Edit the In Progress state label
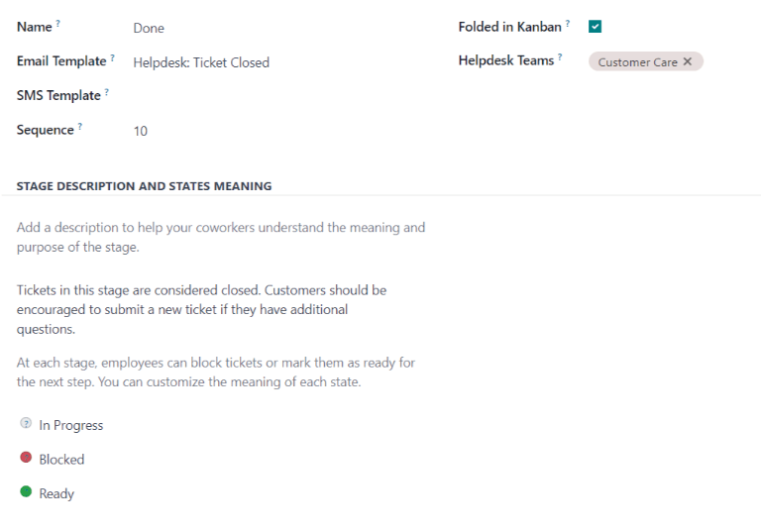 coord(71,425)
